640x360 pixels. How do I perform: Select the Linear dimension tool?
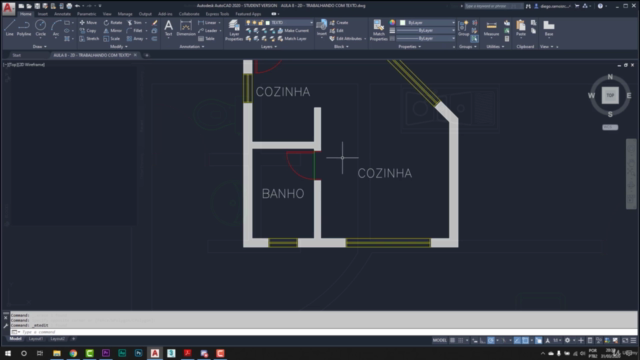tap(207, 22)
